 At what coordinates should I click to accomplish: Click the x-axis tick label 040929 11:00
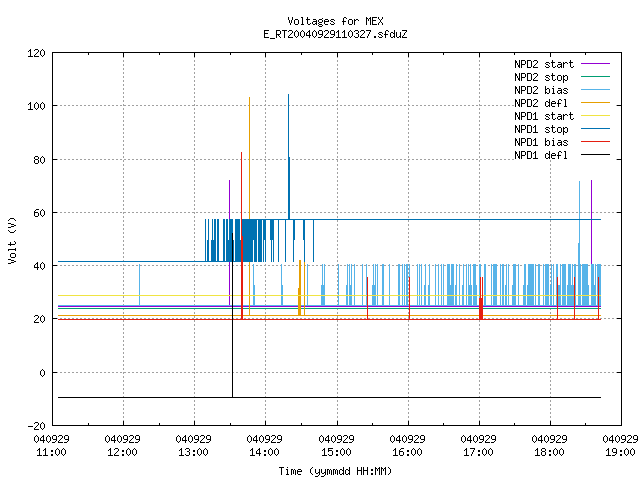click(51, 446)
